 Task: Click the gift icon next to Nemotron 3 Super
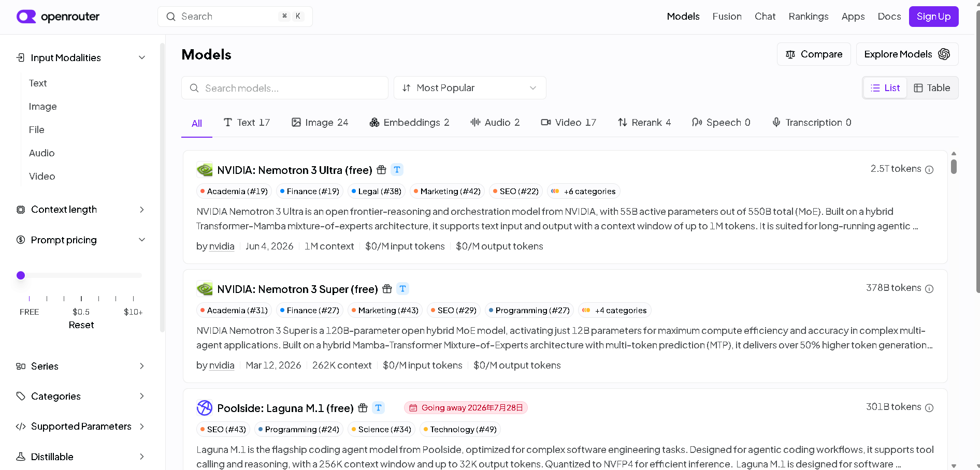(387, 289)
